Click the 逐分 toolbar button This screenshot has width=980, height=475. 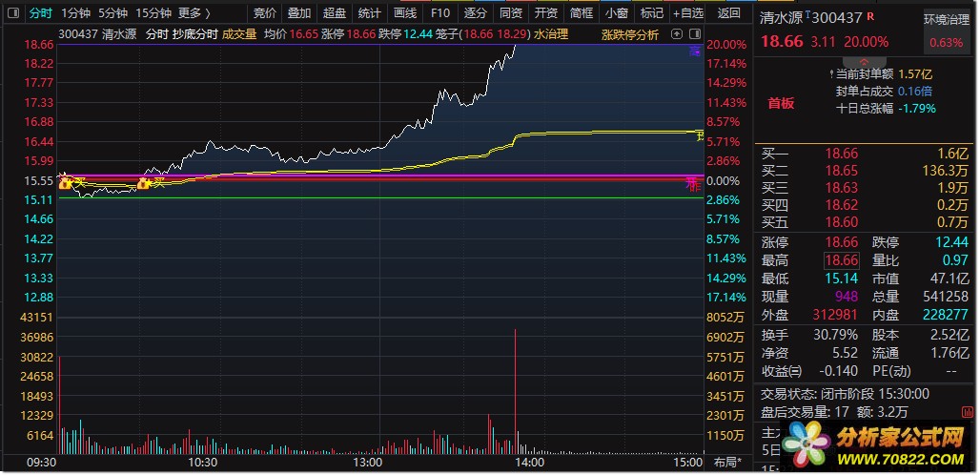tap(476, 12)
